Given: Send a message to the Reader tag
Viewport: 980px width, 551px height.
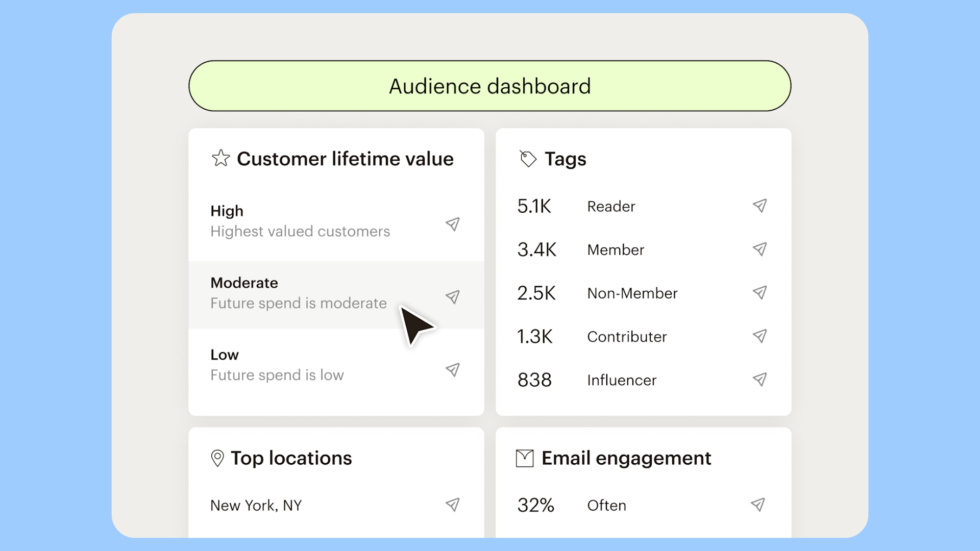Looking at the screenshot, I should pyautogui.click(x=759, y=205).
